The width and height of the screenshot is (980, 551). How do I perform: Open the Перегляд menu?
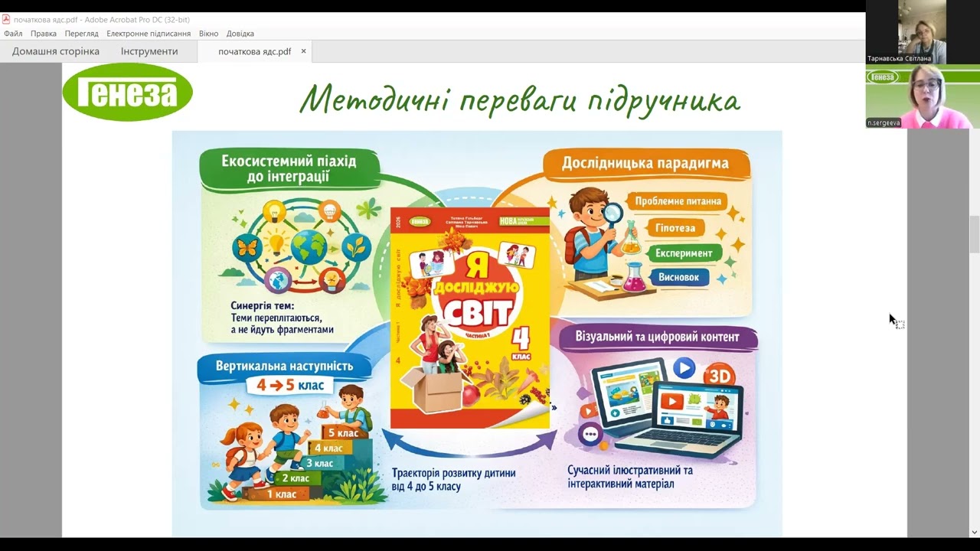pos(82,34)
